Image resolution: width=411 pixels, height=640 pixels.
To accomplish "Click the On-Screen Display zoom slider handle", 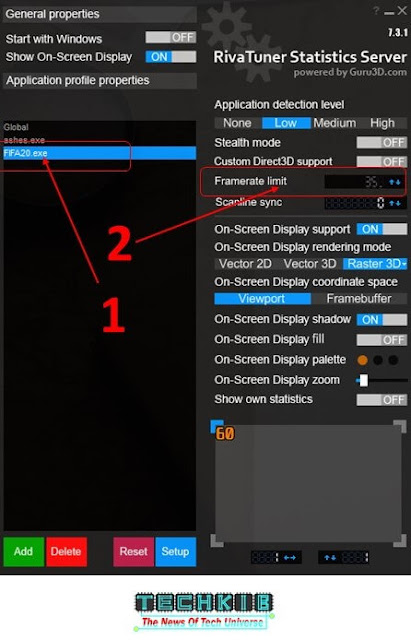I will (363, 380).
